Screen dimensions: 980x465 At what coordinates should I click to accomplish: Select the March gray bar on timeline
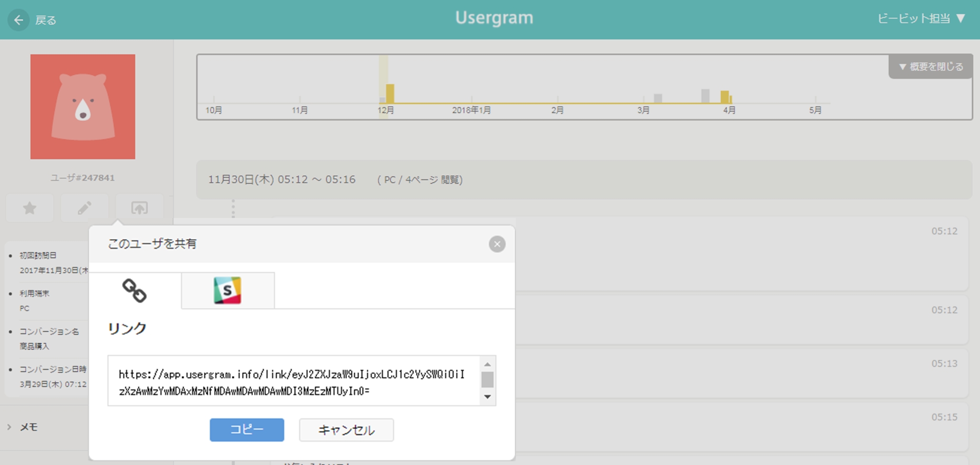[x=658, y=99]
